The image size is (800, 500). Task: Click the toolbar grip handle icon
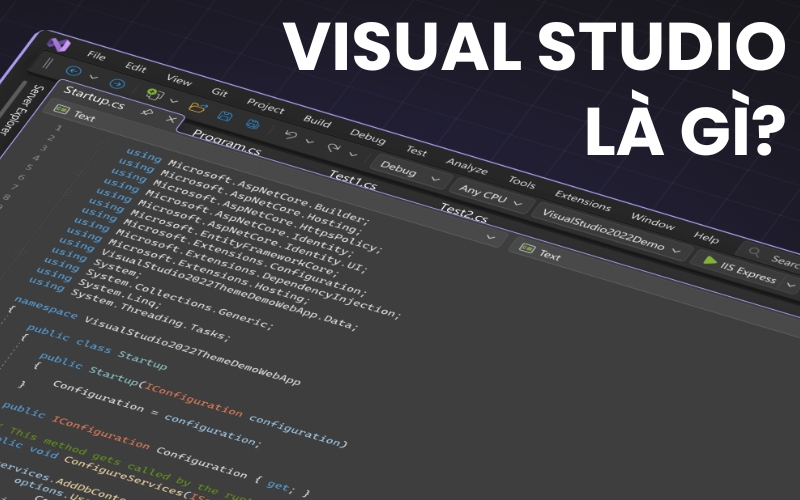click(47, 63)
